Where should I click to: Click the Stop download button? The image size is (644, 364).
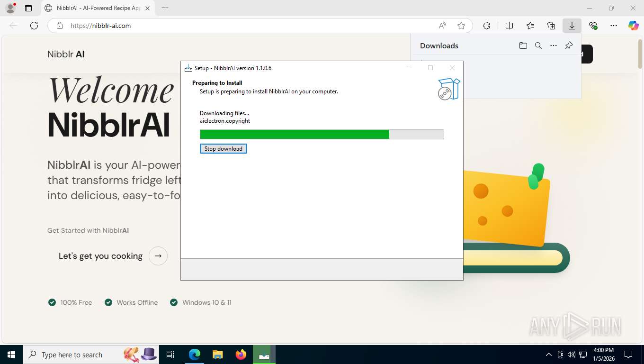pyautogui.click(x=223, y=149)
